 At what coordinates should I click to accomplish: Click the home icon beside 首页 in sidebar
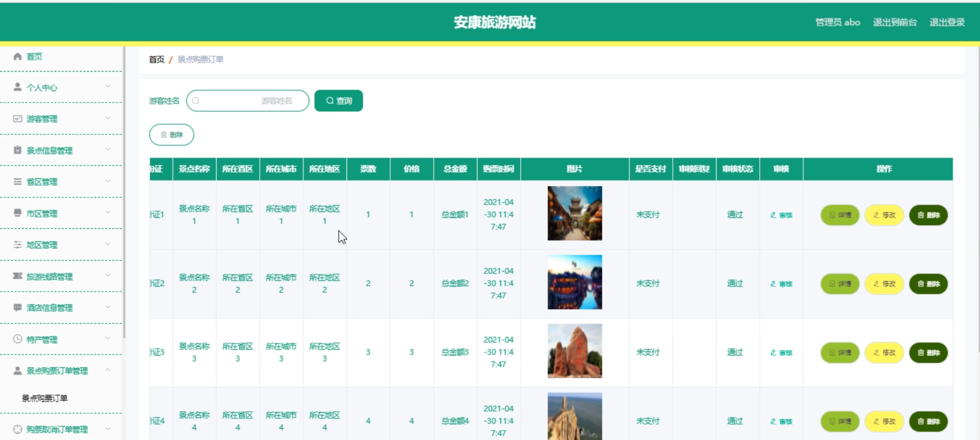[x=18, y=56]
